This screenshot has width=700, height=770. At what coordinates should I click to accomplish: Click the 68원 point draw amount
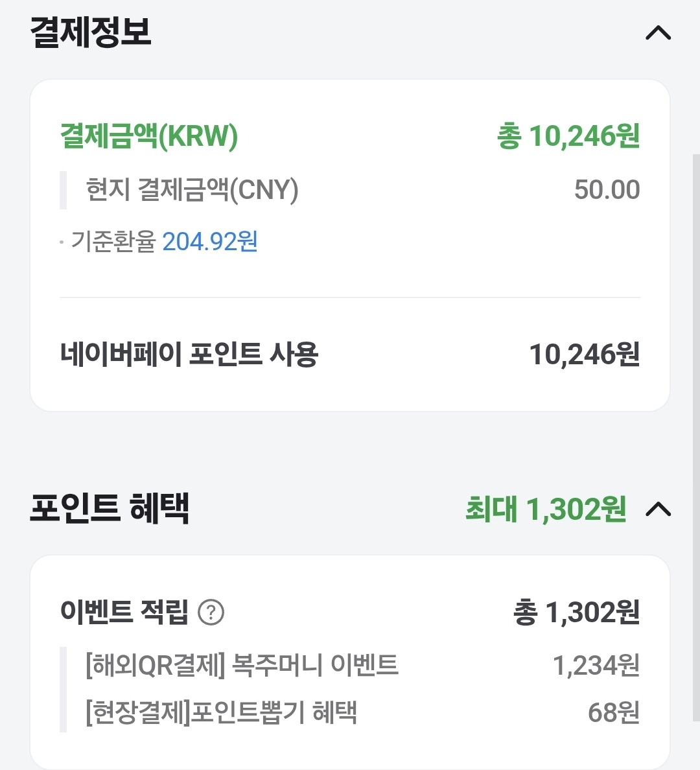[614, 712]
